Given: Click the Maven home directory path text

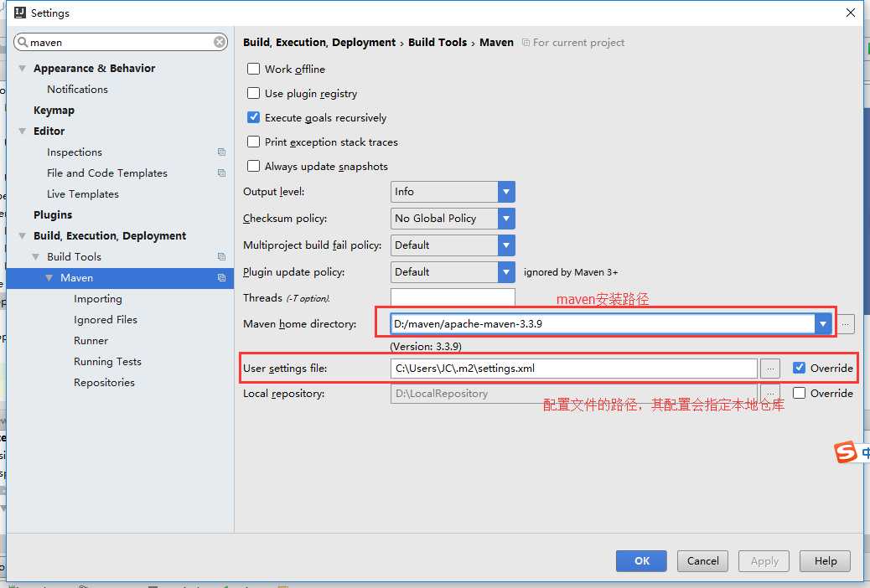Looking at the screenshot, I should click(468, 324).
